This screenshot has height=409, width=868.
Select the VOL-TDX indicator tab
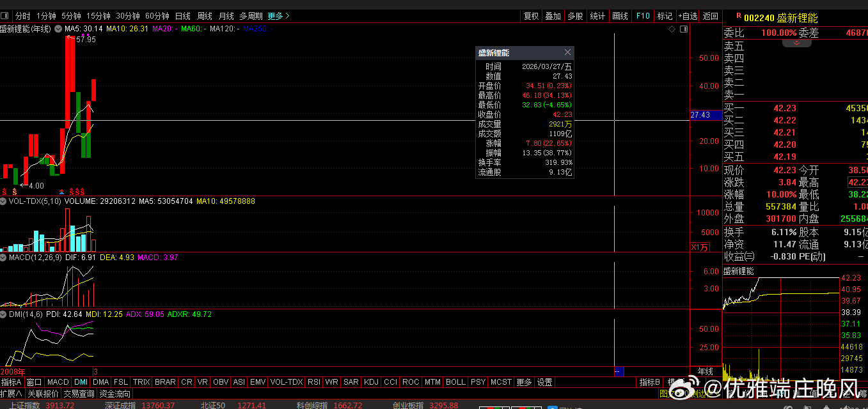(287, 382)
